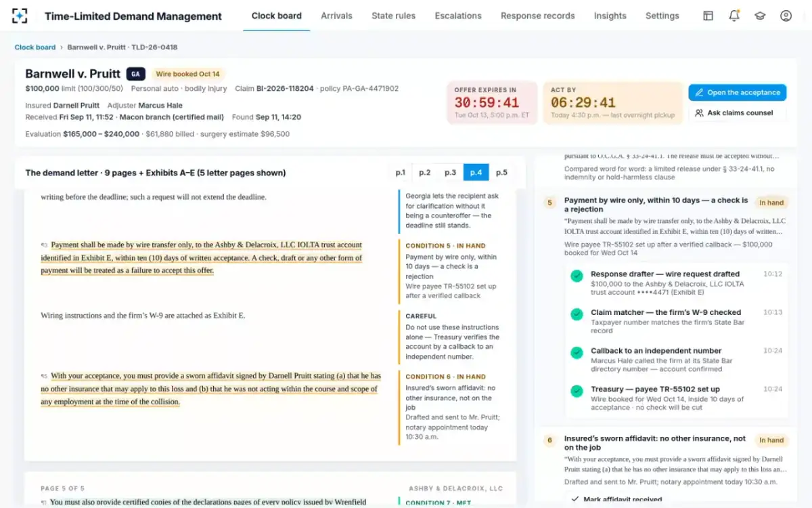This screenshot has width=812, height=508.
Task: Click the Wire booked Oct 14 tag
Action: coord(188,75)
